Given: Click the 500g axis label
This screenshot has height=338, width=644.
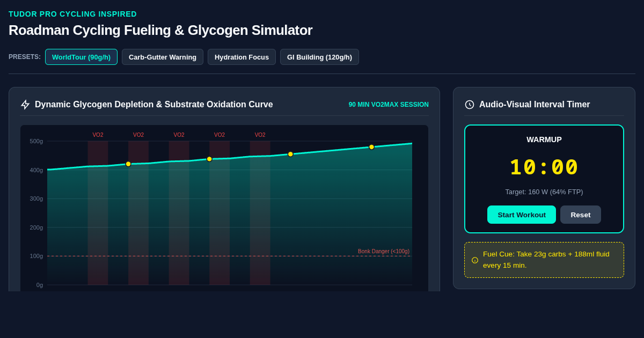Looking at the screenshot, I should coord(36,141).
